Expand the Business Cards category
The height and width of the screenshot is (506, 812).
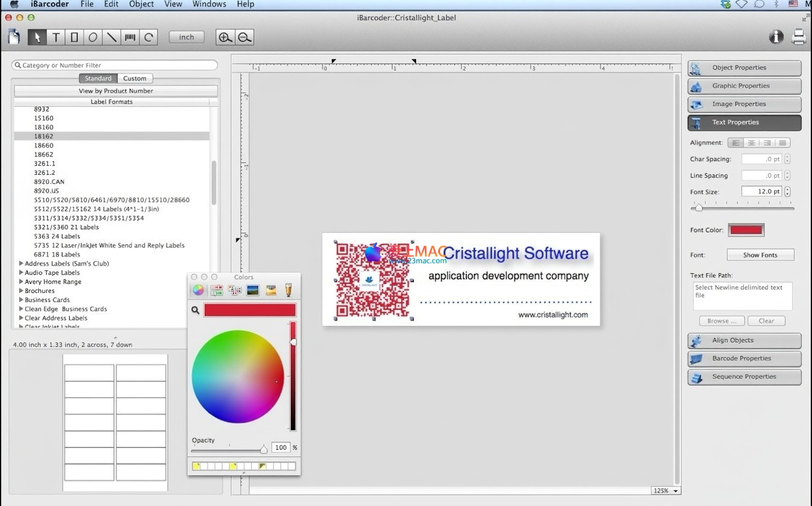[x=21, y=300]
